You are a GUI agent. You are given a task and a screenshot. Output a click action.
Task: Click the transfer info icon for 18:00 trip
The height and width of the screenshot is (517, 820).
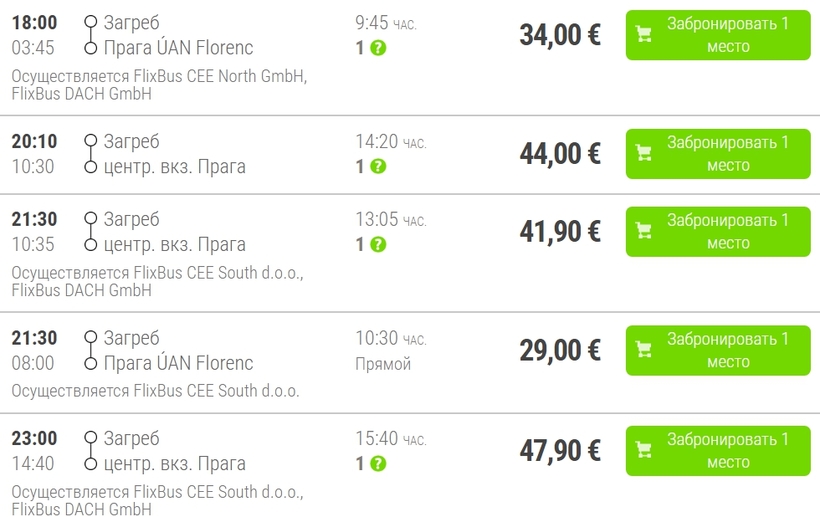[378, 48]
